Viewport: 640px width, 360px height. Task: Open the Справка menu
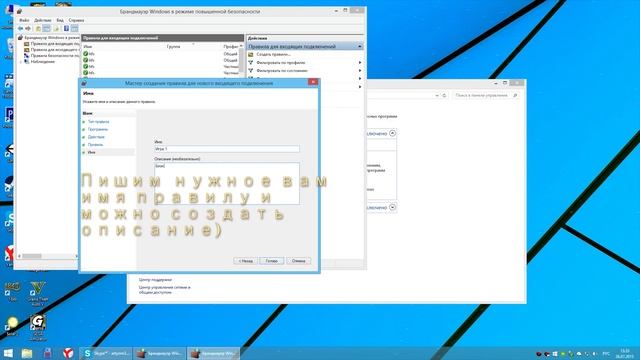76,20
